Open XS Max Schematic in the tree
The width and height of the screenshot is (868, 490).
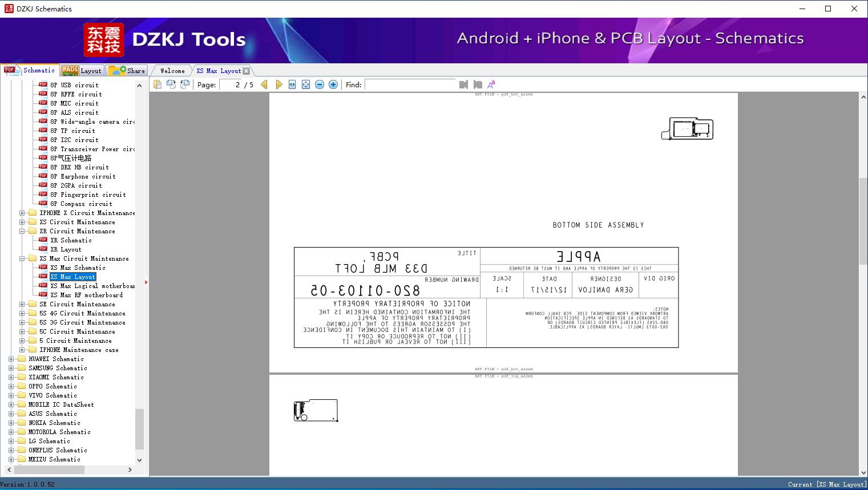tap(78, 268)
